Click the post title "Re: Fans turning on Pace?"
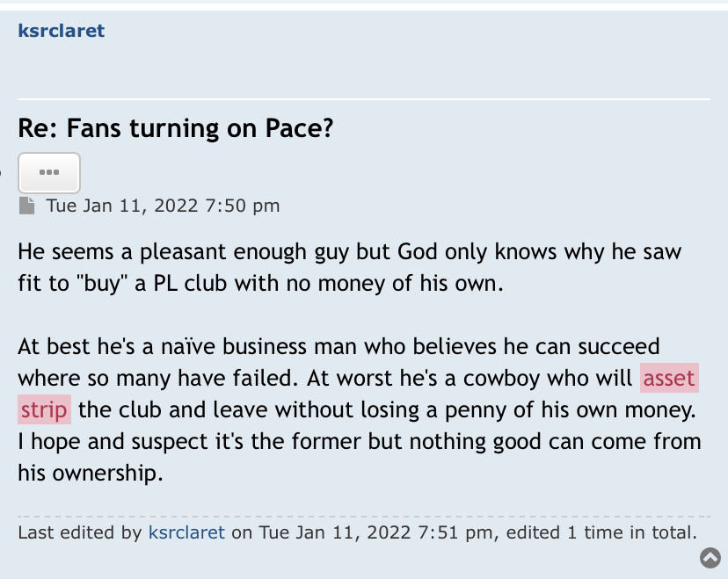728x579 pixels. tap(176, 128)
